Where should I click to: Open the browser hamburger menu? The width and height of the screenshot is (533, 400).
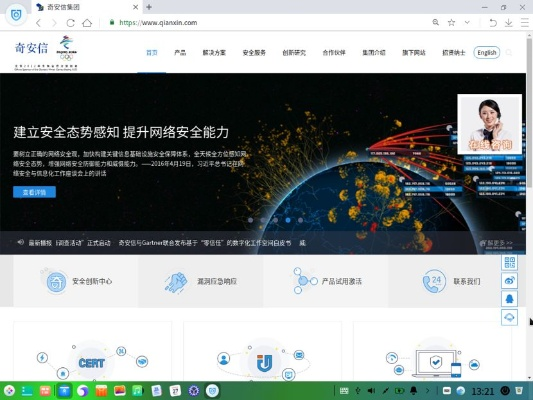pos(525,23)
